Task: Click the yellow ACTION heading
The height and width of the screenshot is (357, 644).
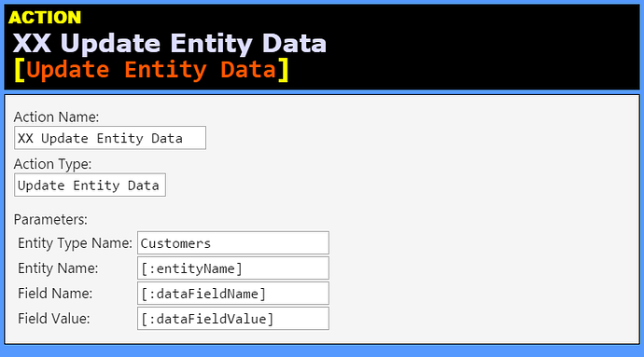Action: 45,18
